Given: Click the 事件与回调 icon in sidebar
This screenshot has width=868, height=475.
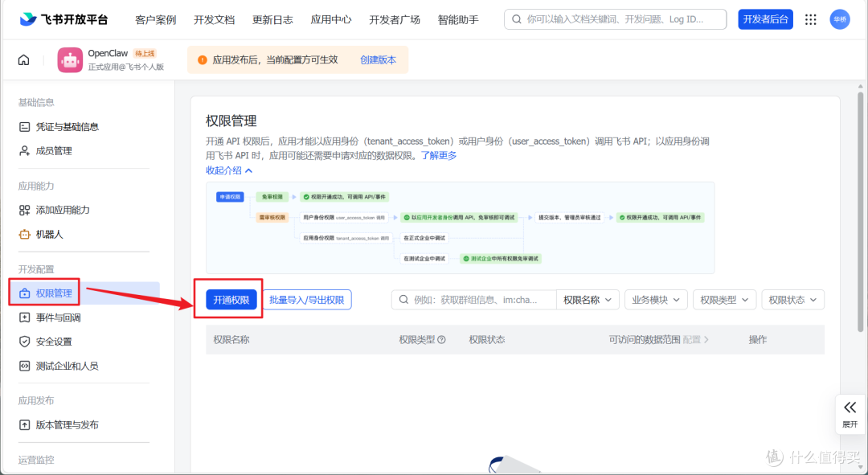Looking at the screenshot, I should tap(24, 317).
